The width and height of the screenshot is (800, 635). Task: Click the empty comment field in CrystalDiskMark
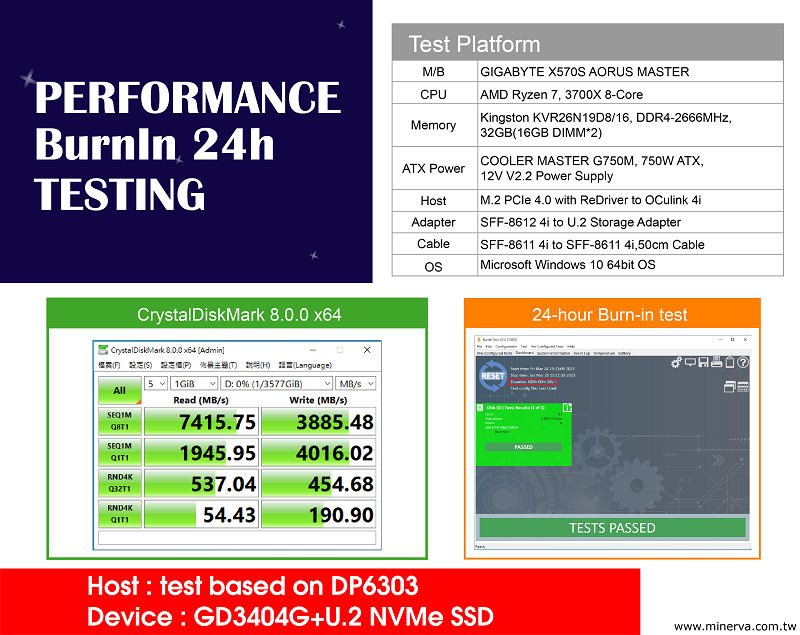237,538
